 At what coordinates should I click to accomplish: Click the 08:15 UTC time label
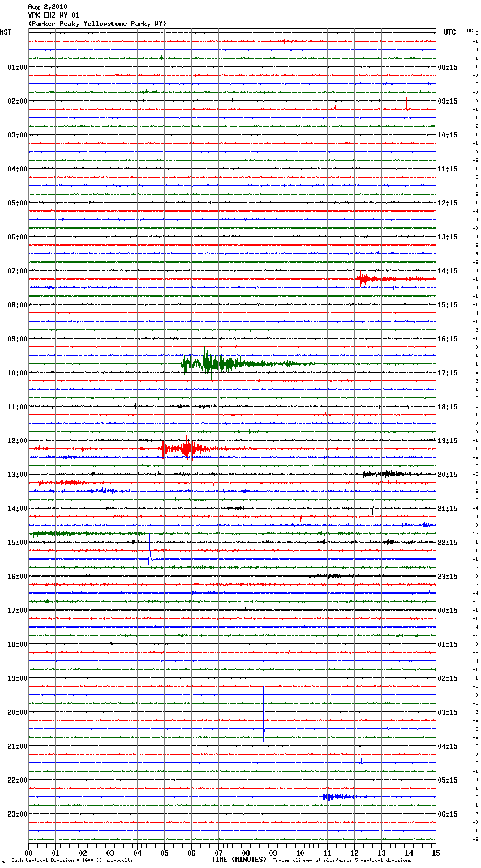click(x=448, y=67)
